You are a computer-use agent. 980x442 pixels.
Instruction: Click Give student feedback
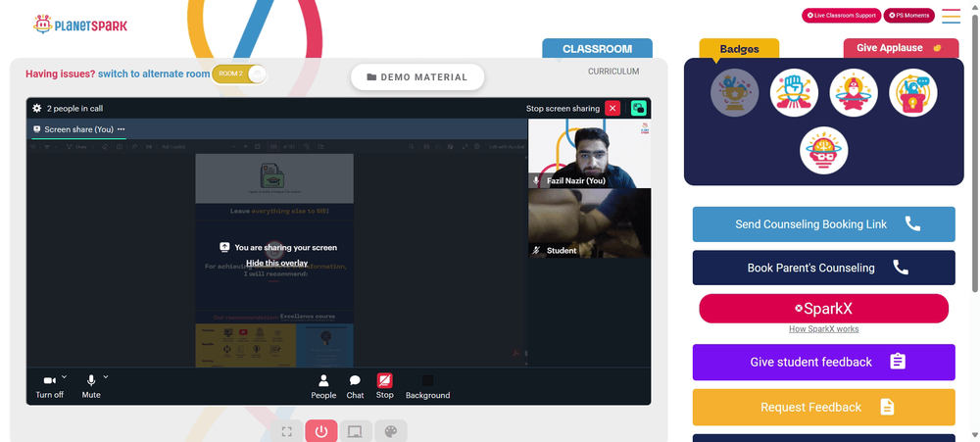[x=824, y=362]
